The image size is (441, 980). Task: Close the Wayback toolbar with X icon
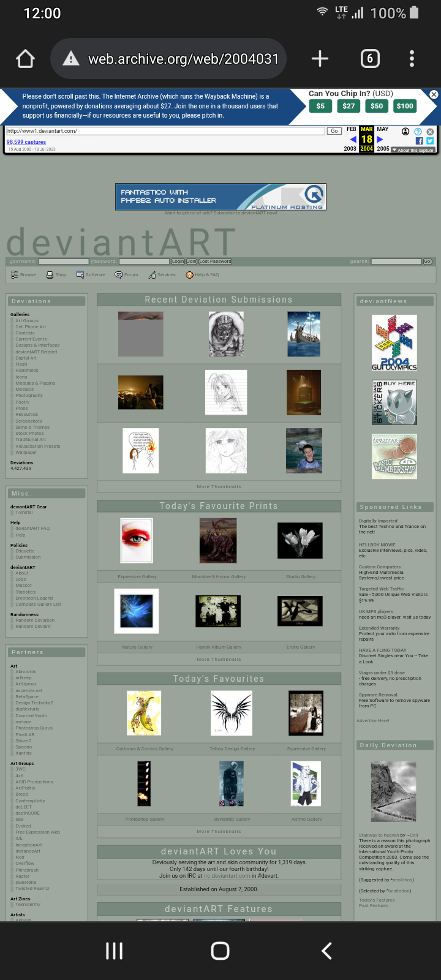coord(430,132)
